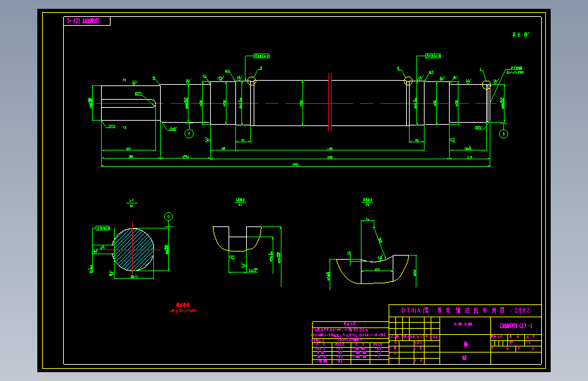The width and height of the screenshot is (588, 381).
Task: Click the yellow detail circle near left bearing shoulder
Action: [252, 81]
